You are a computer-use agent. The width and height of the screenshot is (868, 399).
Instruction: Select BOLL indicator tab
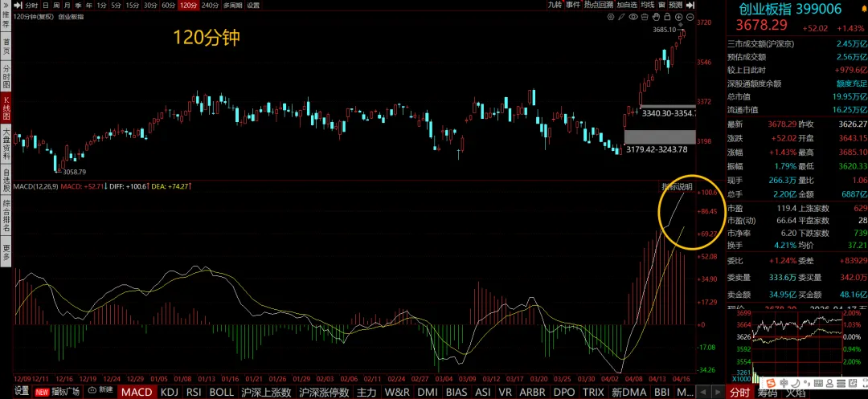tap(222, 392)
